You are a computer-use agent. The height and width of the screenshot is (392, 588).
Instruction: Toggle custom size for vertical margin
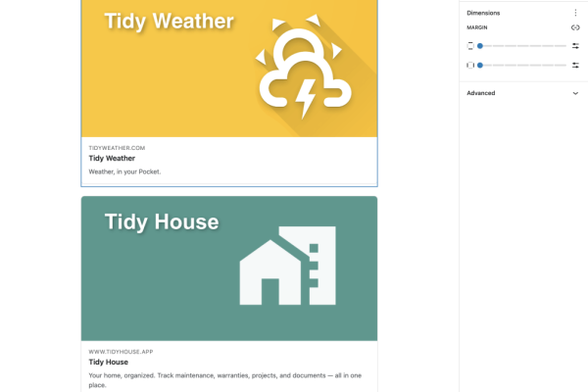point(575,46)
